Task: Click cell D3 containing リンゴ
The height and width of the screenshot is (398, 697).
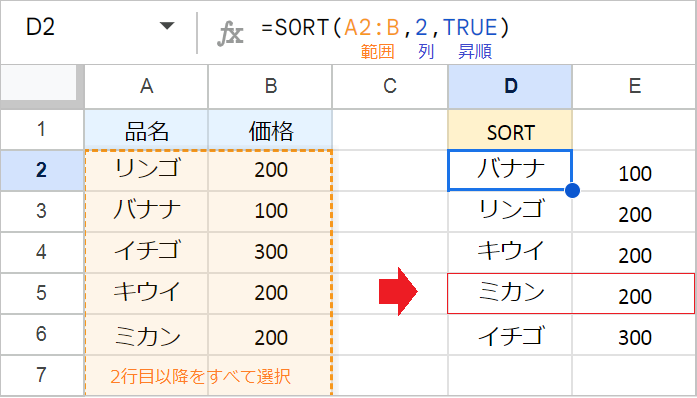Action: 510,211
